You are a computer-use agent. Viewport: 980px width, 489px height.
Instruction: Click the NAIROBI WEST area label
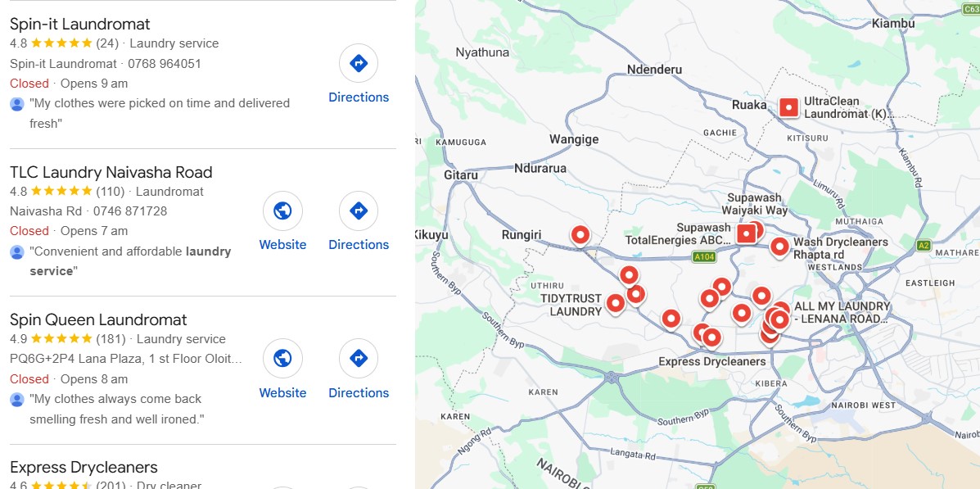(863, 405)
